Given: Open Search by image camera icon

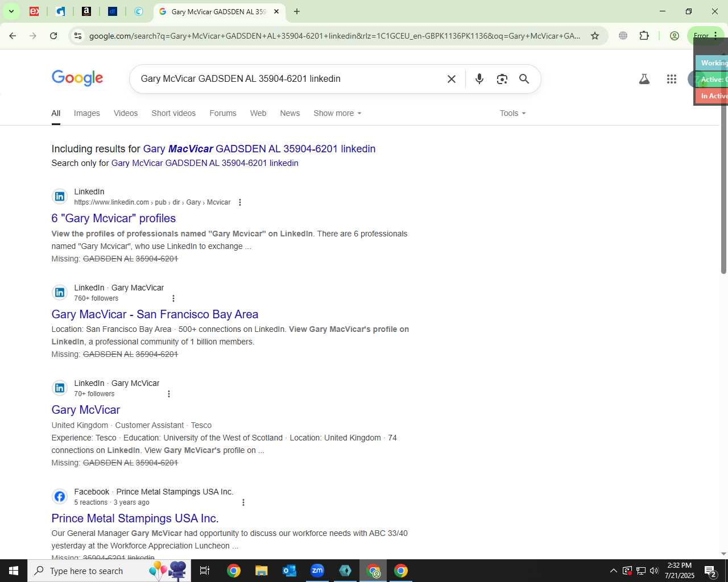Looking at the screenshot, I should [x=502, y=79].
